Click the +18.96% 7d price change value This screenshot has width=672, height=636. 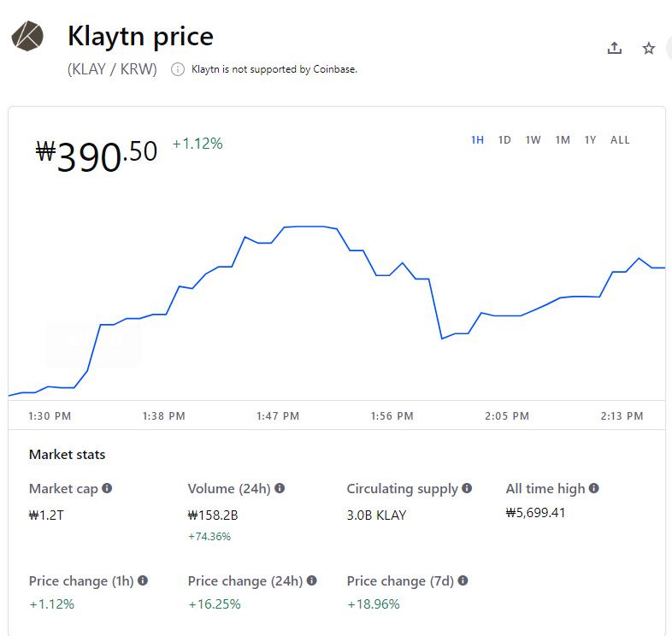(x=374, y=604)
